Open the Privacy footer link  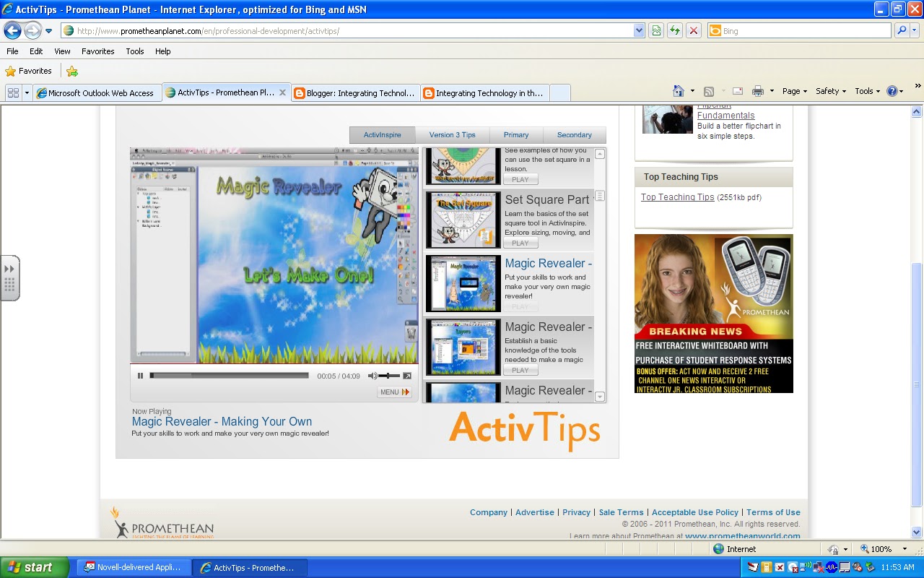577,512
